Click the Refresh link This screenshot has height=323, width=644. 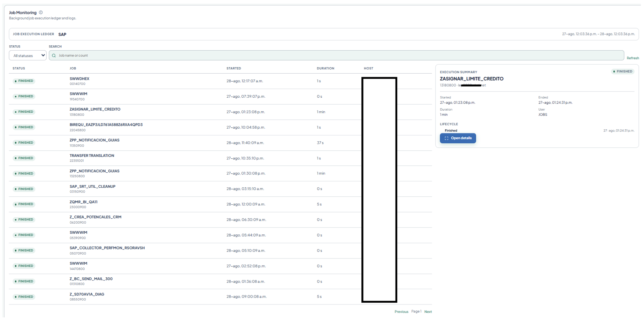pyautogui.click(x=632, y=58)
